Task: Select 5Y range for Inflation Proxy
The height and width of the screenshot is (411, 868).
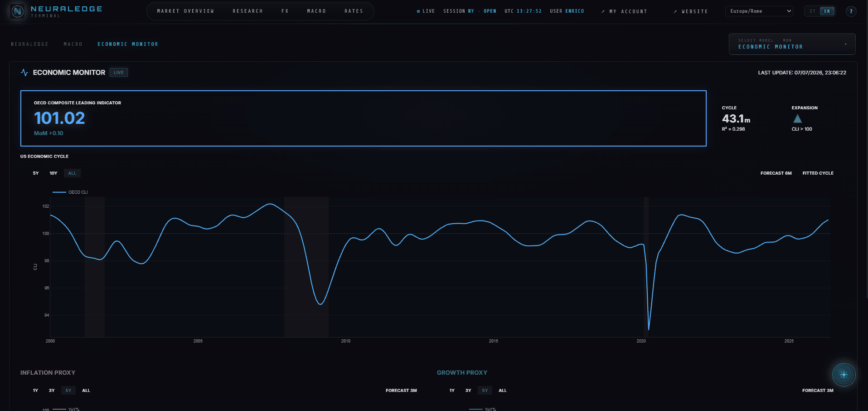Action: [x=68, y=391]
